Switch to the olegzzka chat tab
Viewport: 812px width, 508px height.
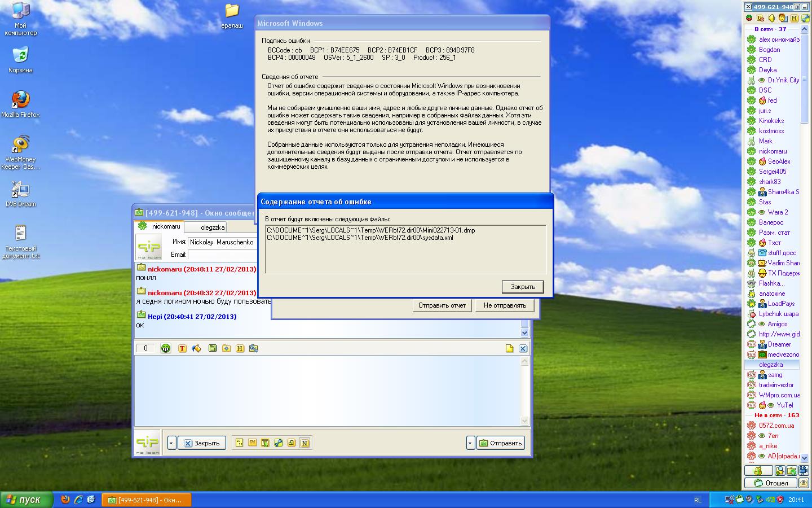[206, 227]
